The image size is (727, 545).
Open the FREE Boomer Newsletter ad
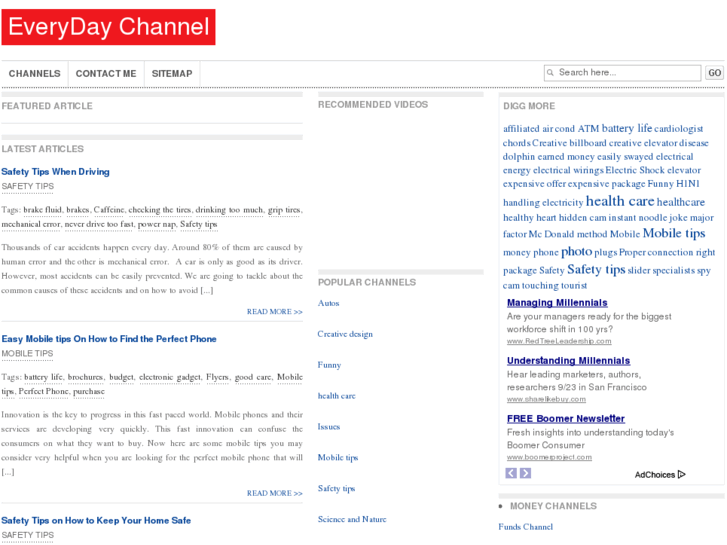click(x=566, y=419)
